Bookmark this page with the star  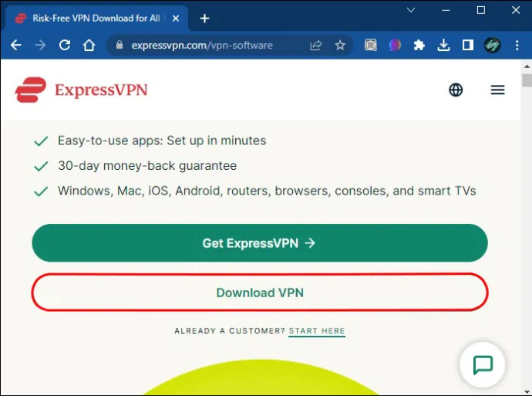[340, 46]
